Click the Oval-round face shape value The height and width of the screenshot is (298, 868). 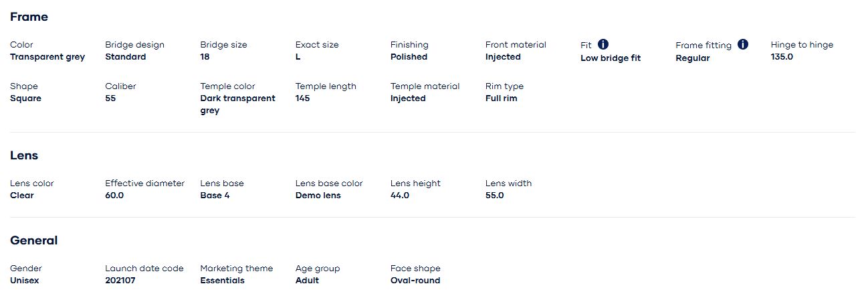point(415,281)
